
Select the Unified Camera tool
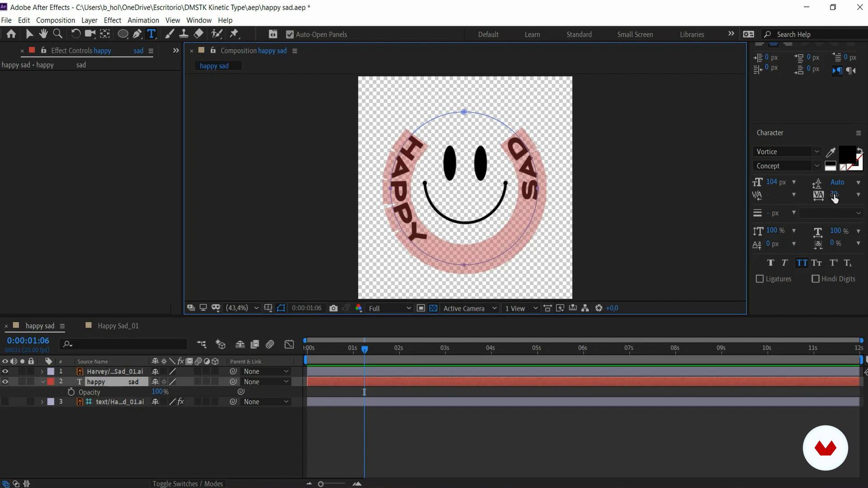tap(90, 34)
